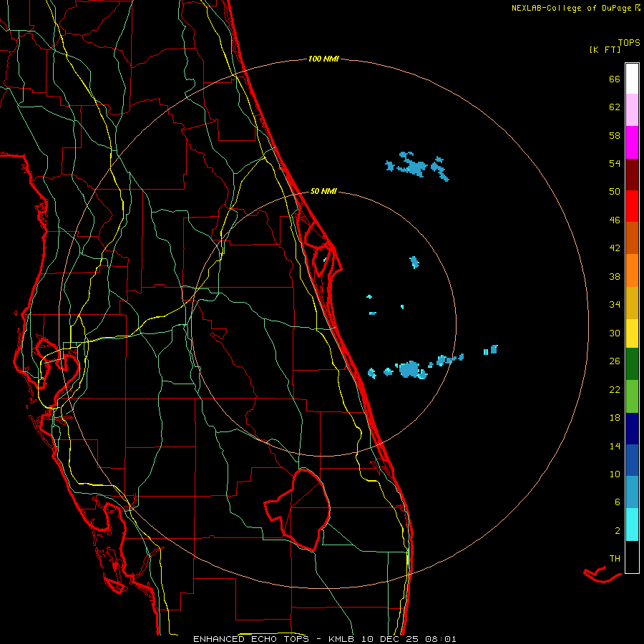Click the dark green swatch between 22 and 26
The image size is (644, 644).
tap(632, 364)
